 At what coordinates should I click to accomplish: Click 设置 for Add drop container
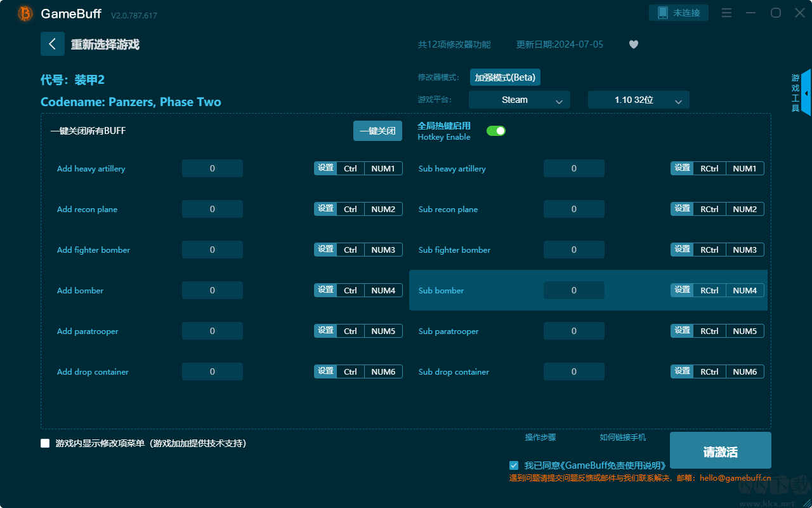[325, 371]
